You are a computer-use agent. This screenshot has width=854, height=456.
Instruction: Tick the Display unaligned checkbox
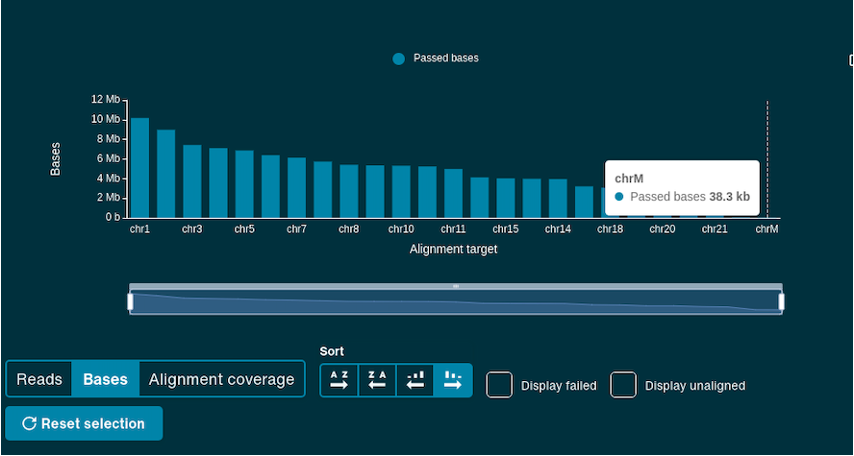click(624, 385)
